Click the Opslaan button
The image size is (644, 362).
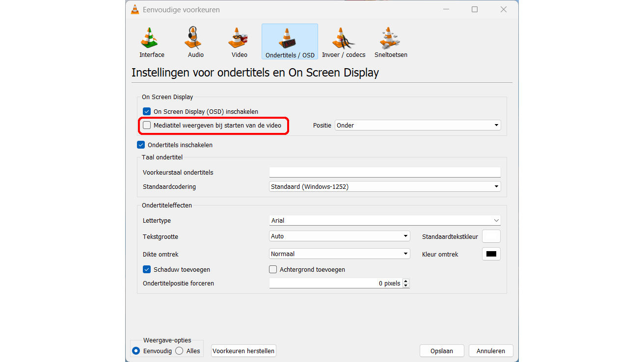point(442,351)
